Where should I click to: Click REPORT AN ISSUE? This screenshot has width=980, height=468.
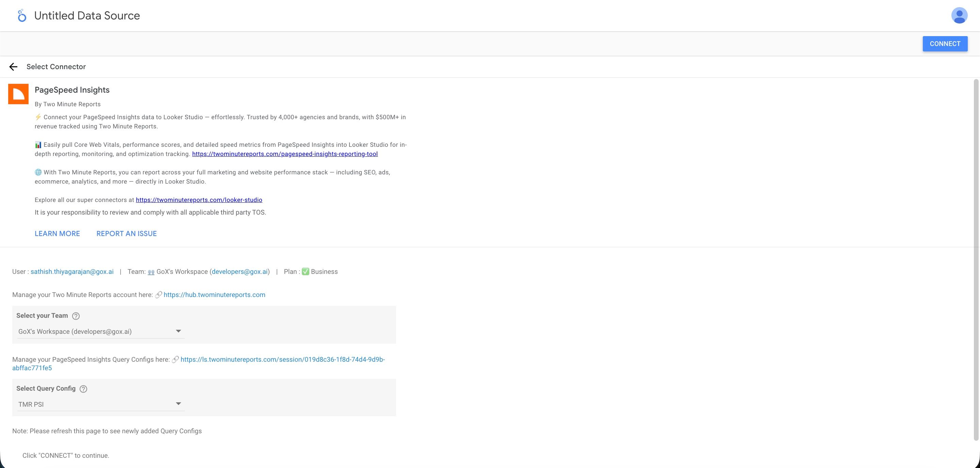pos(126,233)
